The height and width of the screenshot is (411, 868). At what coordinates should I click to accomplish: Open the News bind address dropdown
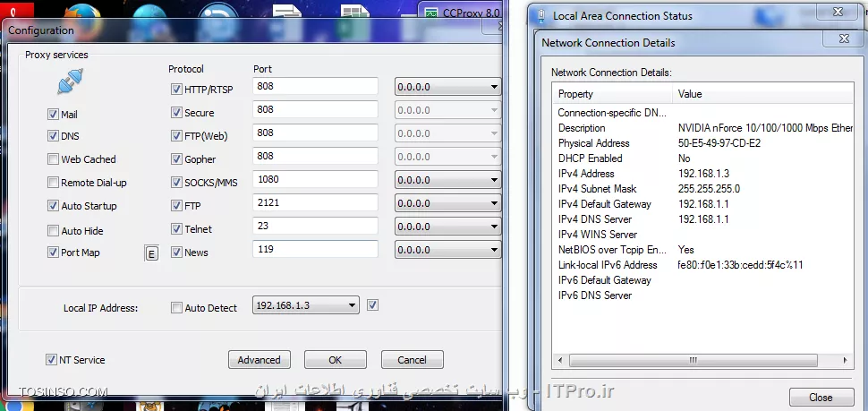(x=447, y=250)
